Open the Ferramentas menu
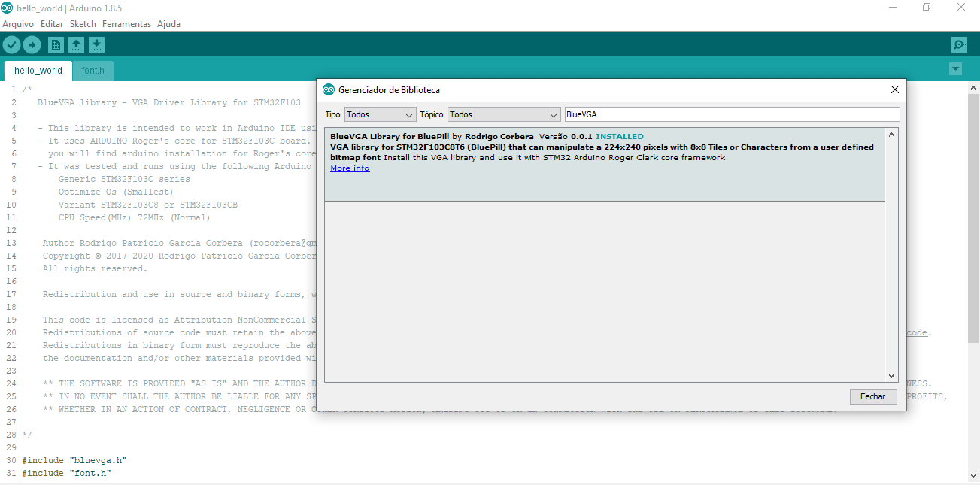980x485 pixels. (x=126, y=24)
